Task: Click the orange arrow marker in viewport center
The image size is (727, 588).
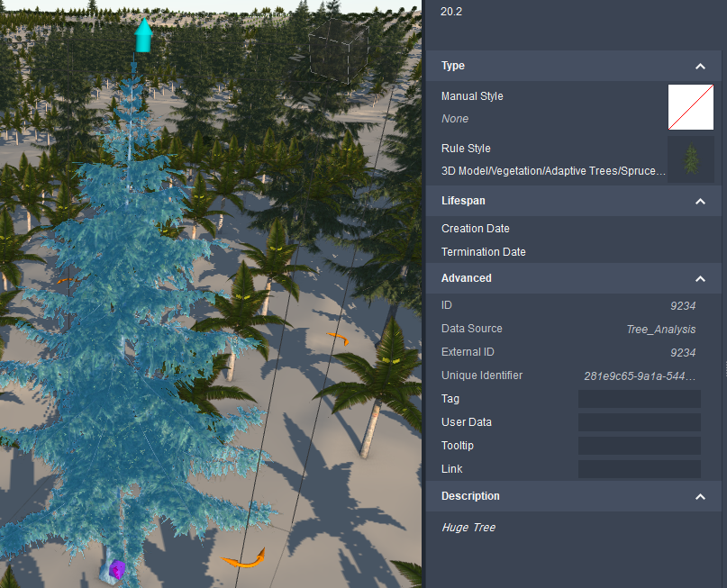Action: (x=337, y=340)
